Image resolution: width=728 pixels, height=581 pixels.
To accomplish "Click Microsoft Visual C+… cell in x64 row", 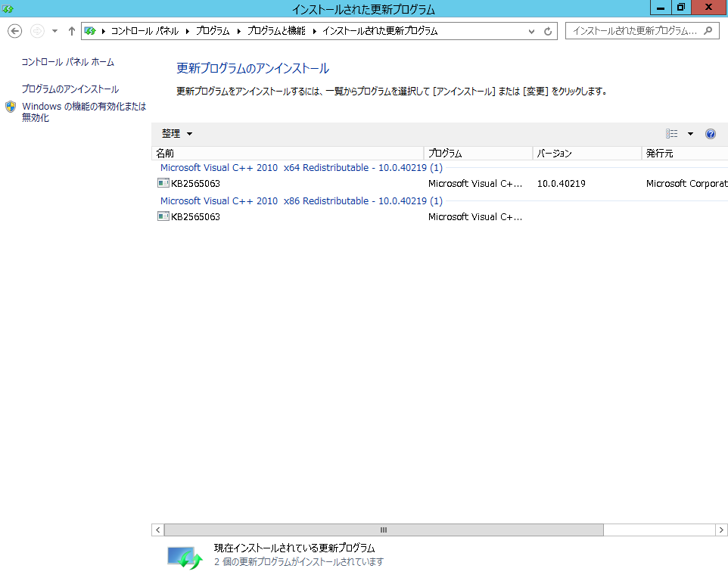I will pyautogui.click(x=475, y=183).
